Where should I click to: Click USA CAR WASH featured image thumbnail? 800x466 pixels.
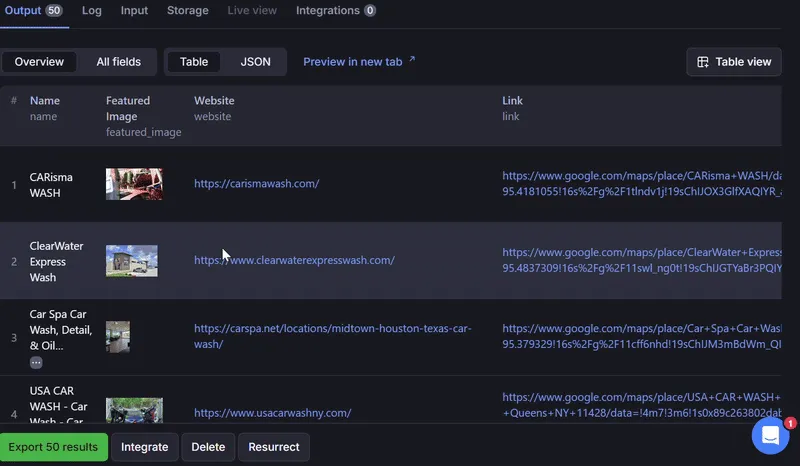point(134,410)
